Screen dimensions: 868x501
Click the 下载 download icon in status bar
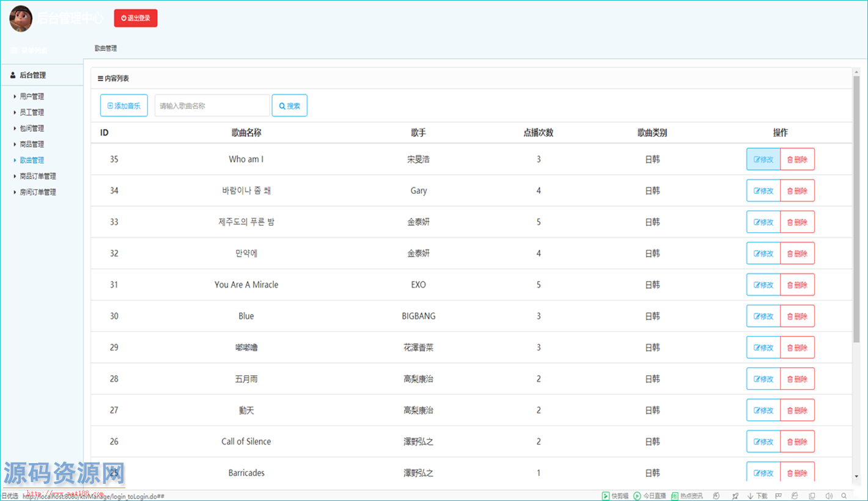click(757, 496)
